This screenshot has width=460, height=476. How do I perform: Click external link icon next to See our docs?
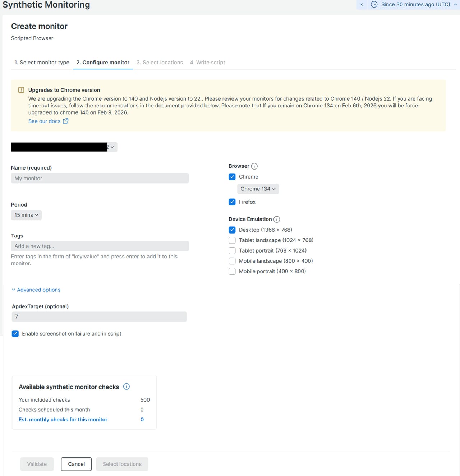click(65, 121)
